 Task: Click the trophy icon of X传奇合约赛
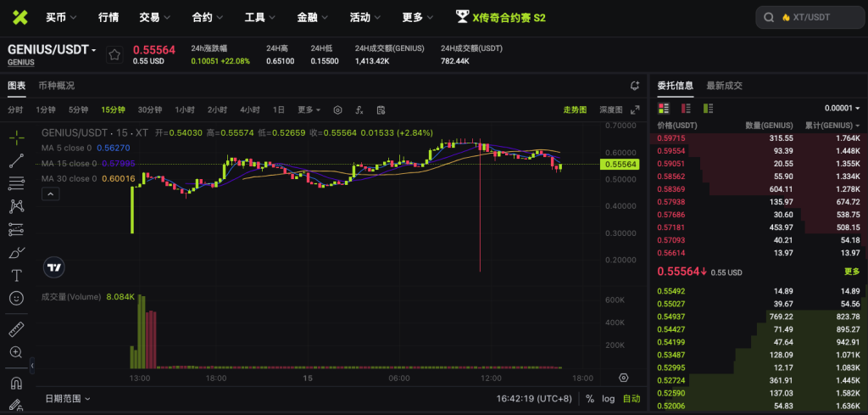coord(462,17)
